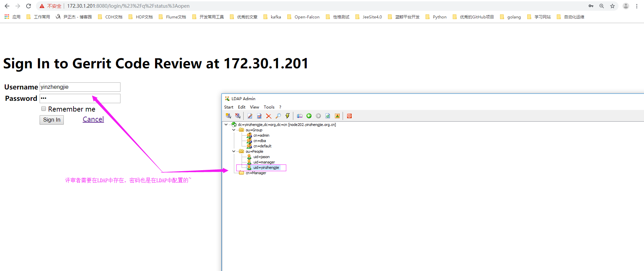Click the Username input field

pos(80,87)
